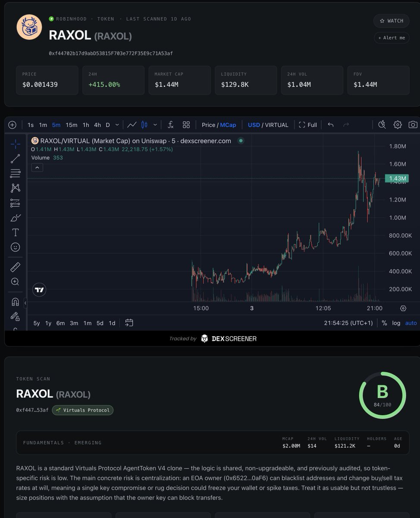
Task: Select the 15m timeframe
Action: coord(72,125)
